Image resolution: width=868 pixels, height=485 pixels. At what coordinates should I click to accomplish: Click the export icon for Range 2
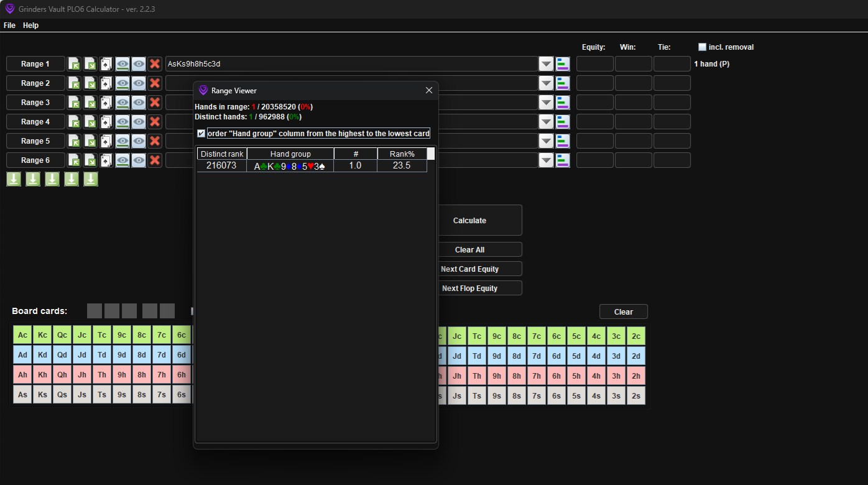click(x=90, y=83)
